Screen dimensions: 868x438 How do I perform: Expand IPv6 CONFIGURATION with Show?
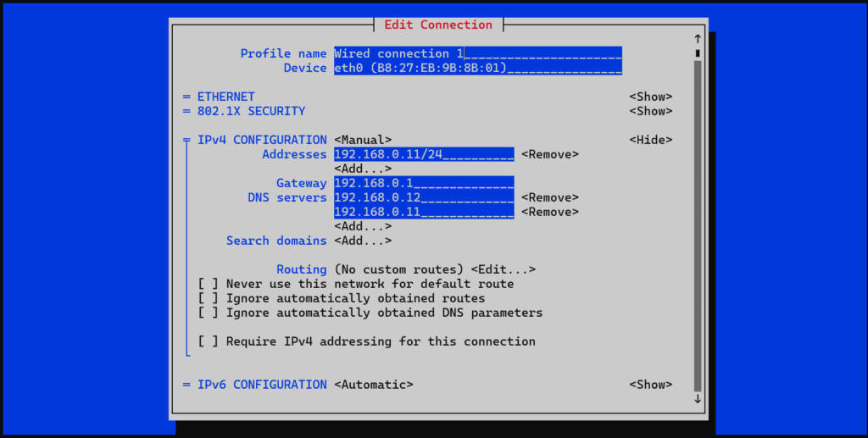650,385
